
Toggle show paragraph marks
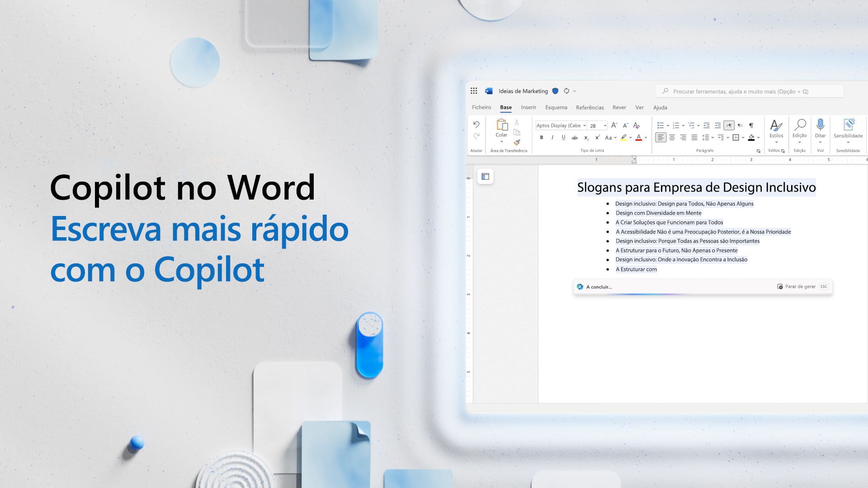click(x=751, y=125)
